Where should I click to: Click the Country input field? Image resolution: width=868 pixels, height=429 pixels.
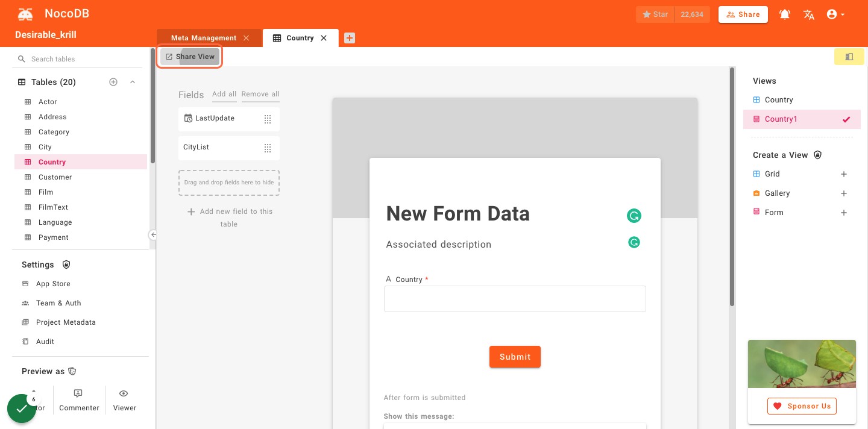click(515, 299)
